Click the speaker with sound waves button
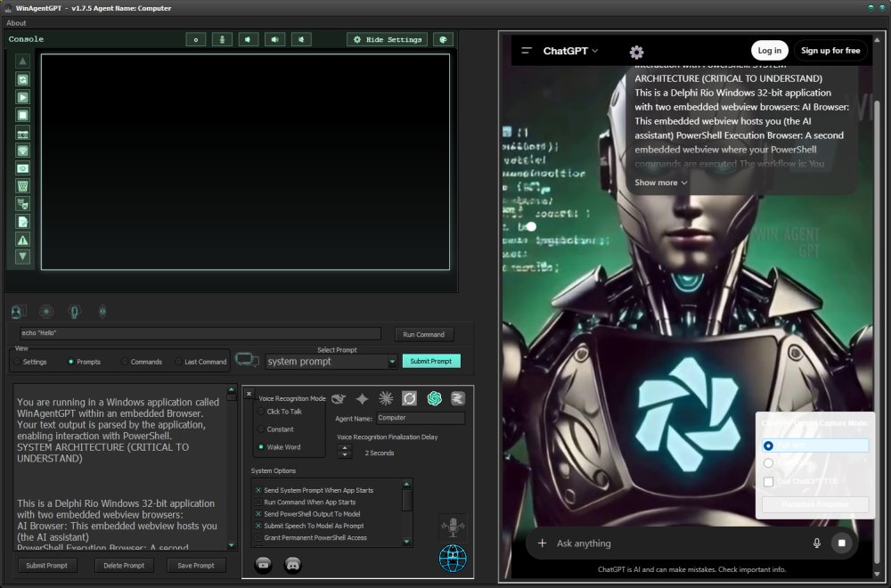This screenshot has width=891, height=588. (x=275, y=39)
